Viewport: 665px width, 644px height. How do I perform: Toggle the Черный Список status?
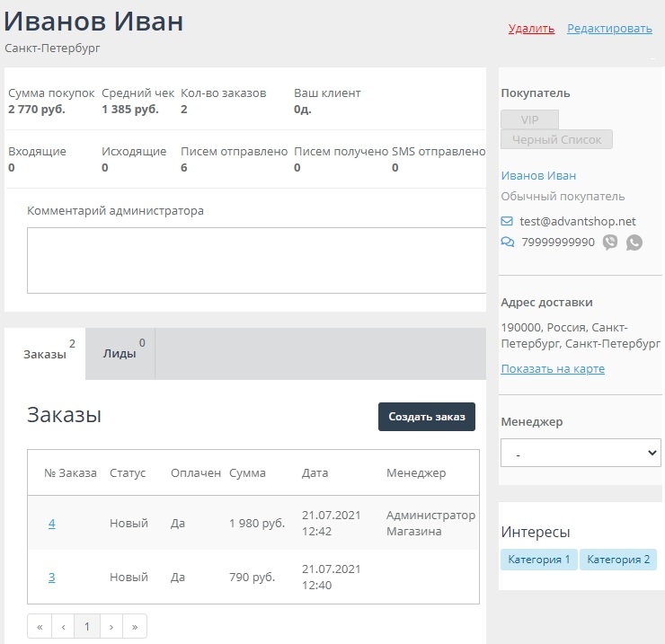pyautogui.click(x=556, y=139)
